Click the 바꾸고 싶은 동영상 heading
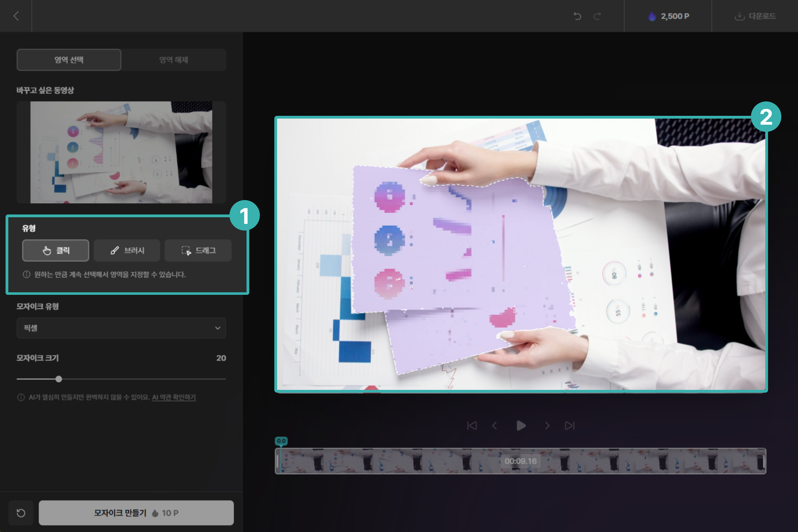This screenshot has width=798, height=532. click(x=45, y=90)
